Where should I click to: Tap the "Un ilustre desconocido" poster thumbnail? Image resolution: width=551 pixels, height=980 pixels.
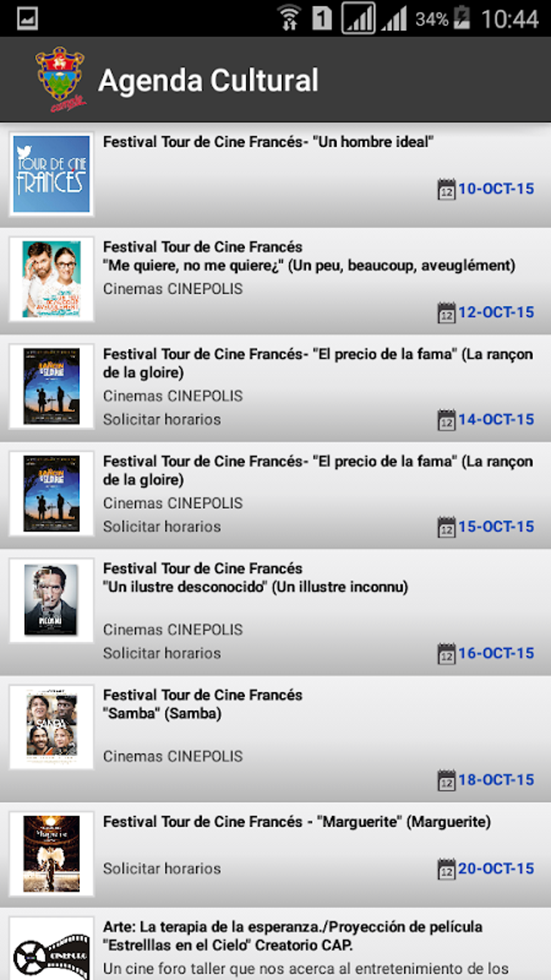[51, 600]
